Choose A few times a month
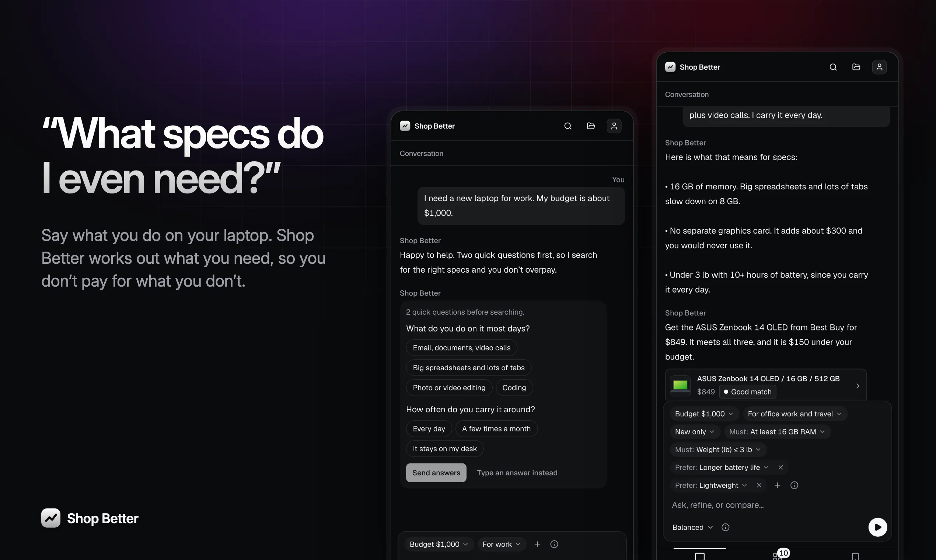The width and height of the screenshot is (936, 560). coord(496,429)
